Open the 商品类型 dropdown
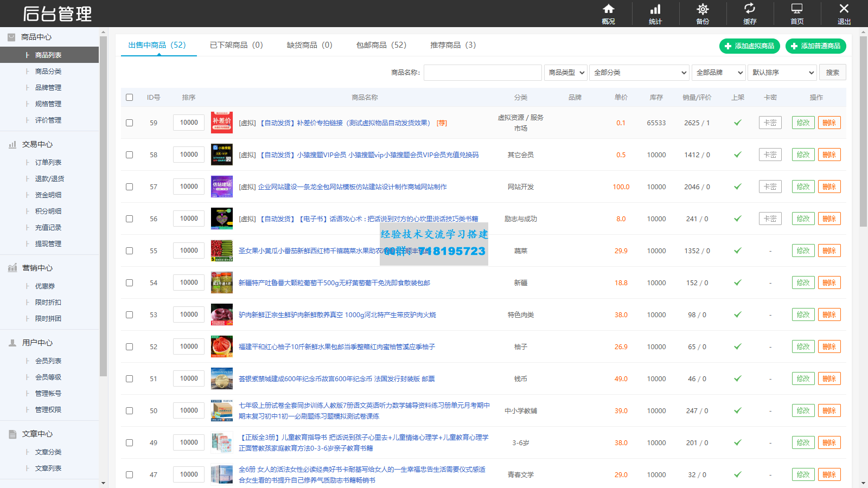 tap(566, 73)
